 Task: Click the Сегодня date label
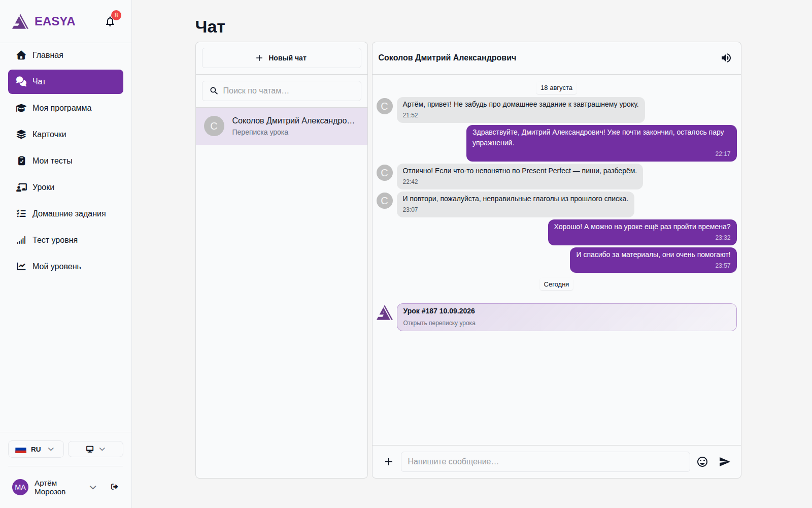[x=556, y=284]
